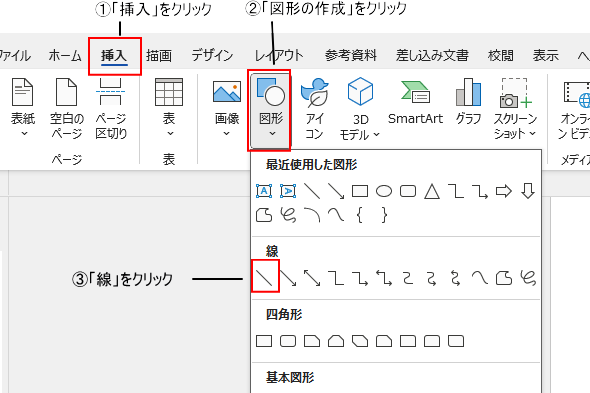Image resolution: width=590 pixels, height=393 pixels.
Task: Choose the snip single corner rectangle
Action: pyautogui.click(x=312, y=341)
